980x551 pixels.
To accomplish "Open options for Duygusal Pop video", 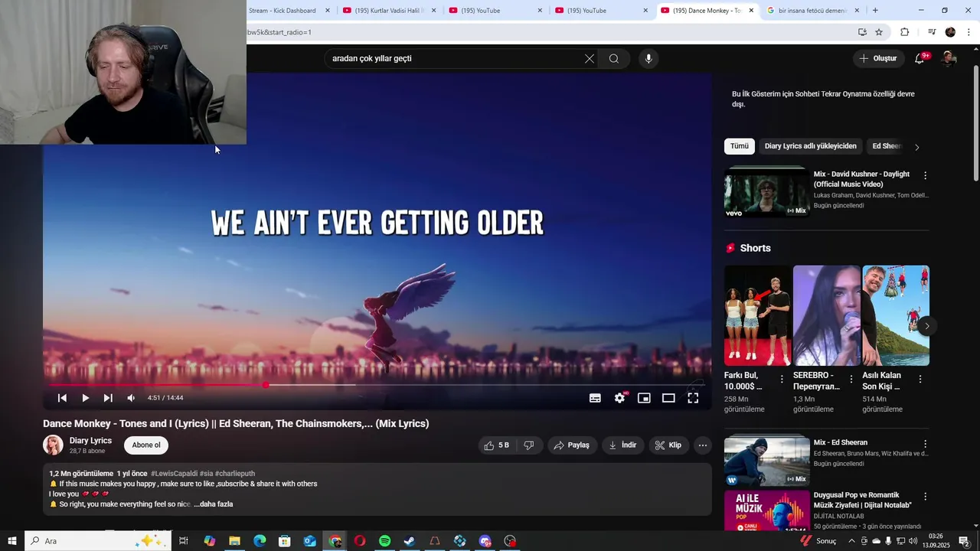I will click(x=925, y=497).
